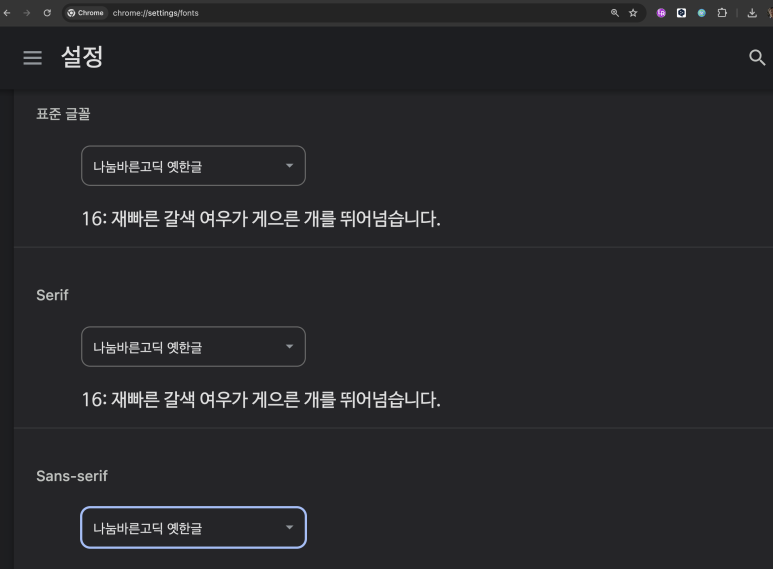Screen dimensions: 773x569
Task: Open the Serif font dropdown
Action: pos(193,347)
